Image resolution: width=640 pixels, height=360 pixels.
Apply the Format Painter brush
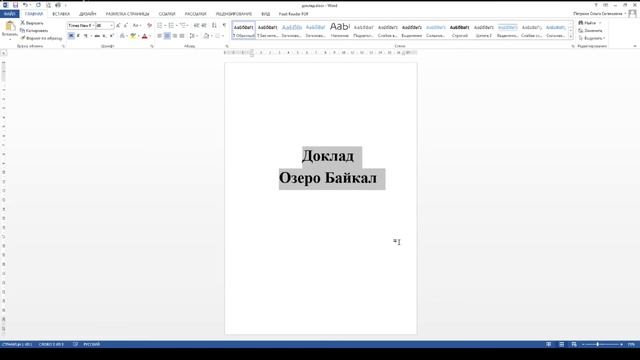pyautogui.click(x=41, y=38)
